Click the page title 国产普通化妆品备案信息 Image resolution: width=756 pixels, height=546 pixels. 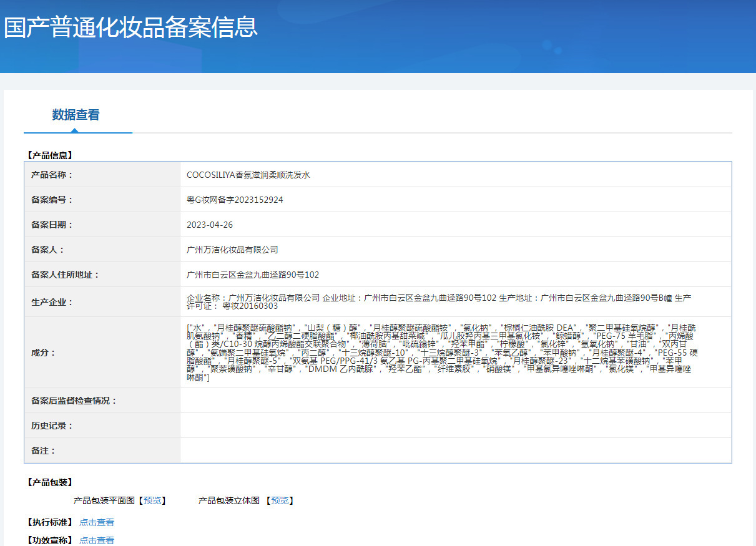(131, 27)
